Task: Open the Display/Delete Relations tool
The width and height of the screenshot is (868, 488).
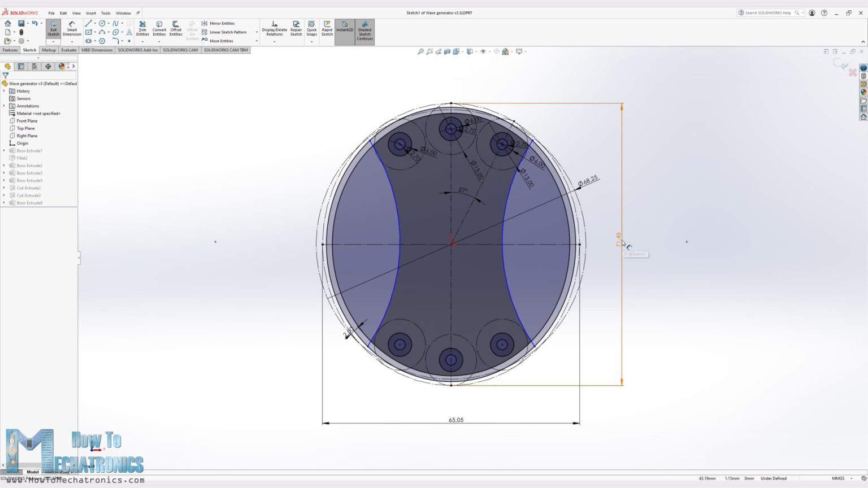Action: (274, 28)
